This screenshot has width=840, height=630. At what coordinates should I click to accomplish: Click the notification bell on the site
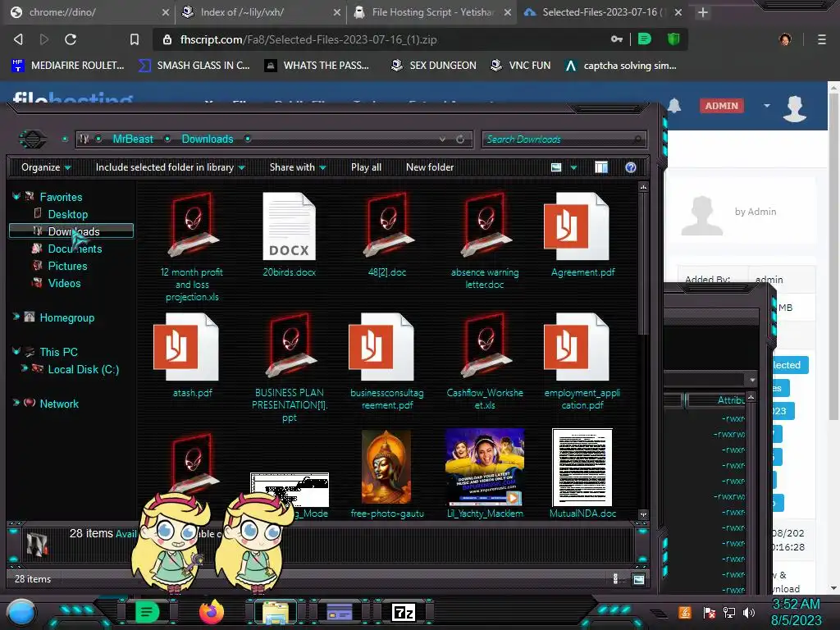pyautogui.click(x=674, y=106)
